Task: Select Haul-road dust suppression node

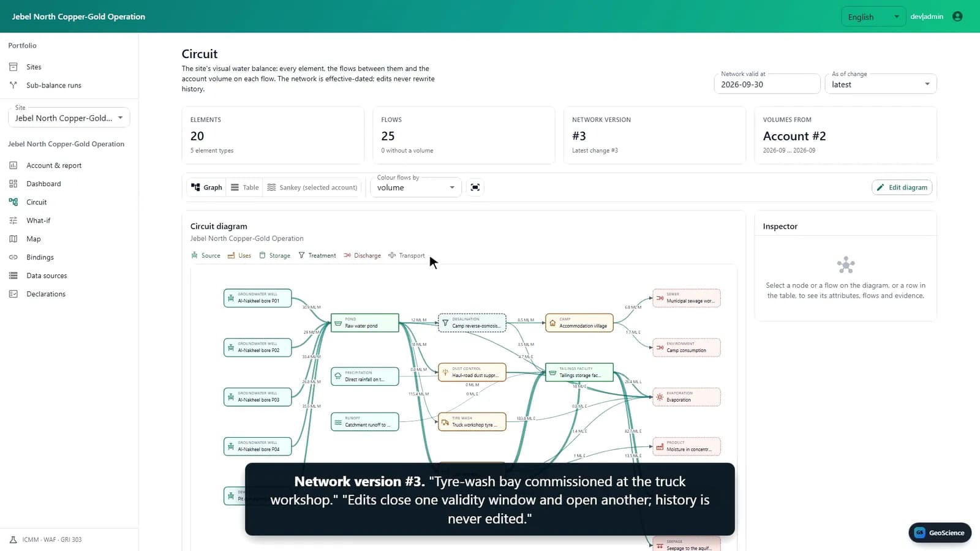Action: (472, 372)
